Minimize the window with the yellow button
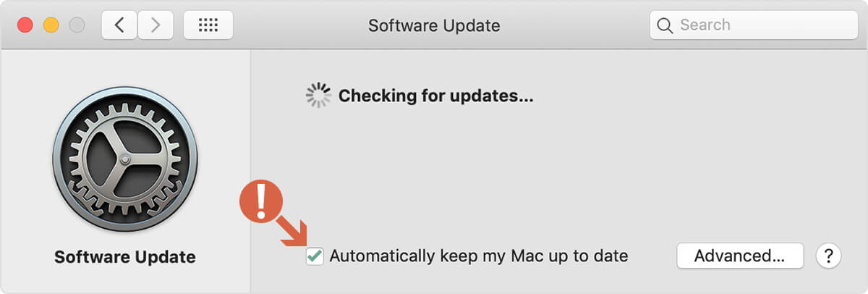Image resolution: width=868 pixels, height=294 pixels. pos(51,25)
